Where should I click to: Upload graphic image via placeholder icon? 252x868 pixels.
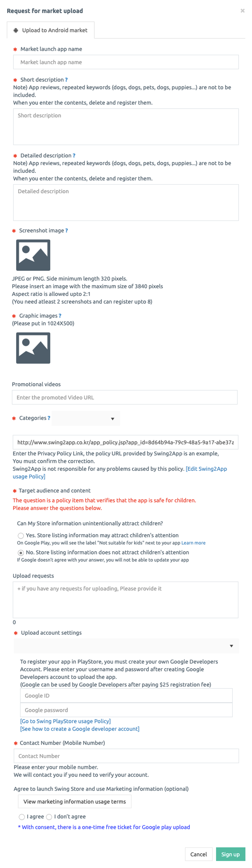[33, 348]
